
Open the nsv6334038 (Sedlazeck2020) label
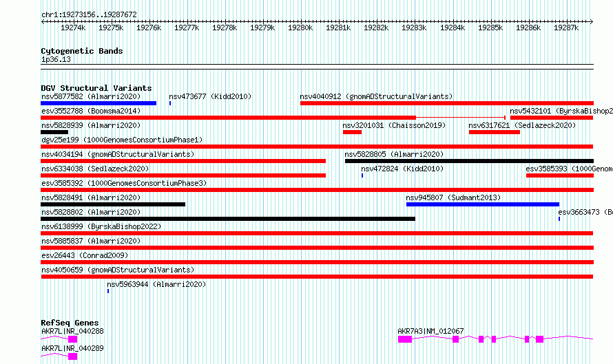click(x=95, y=169)
